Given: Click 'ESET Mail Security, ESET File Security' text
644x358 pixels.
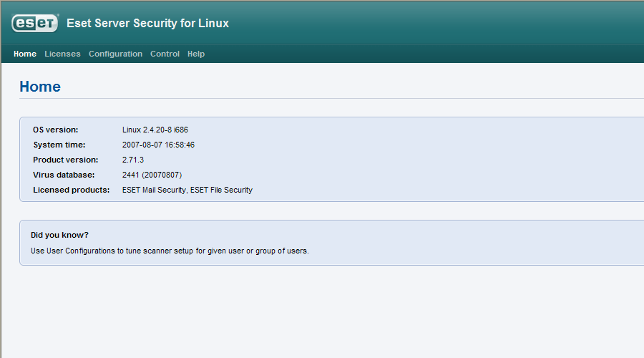Looking at the screenshot, I should tap(187, 190).
